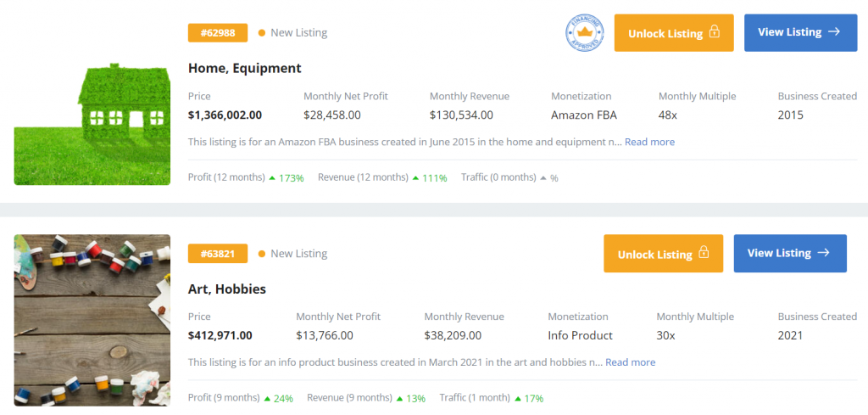
Task: Click the green arrow beside 17% traffic
Action: (x=518, y=398)
